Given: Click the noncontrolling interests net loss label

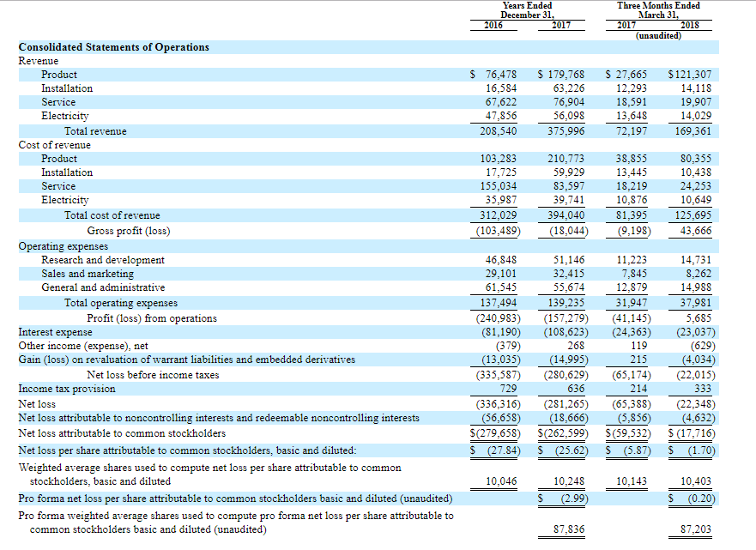Looking at the screenshot, I should pyautogui.click(x=219, y=418).
